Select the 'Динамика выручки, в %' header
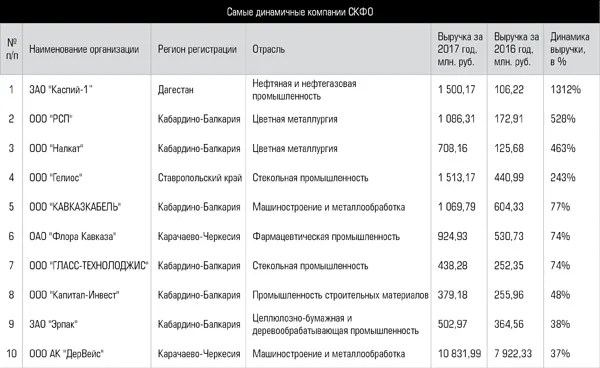 click(569, 49)
